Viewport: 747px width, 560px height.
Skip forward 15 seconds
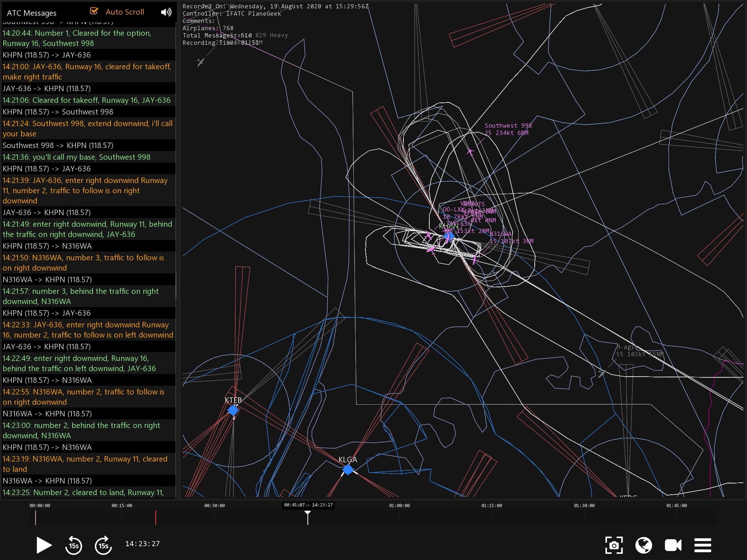pyautogui.click(x=103, y=545)
